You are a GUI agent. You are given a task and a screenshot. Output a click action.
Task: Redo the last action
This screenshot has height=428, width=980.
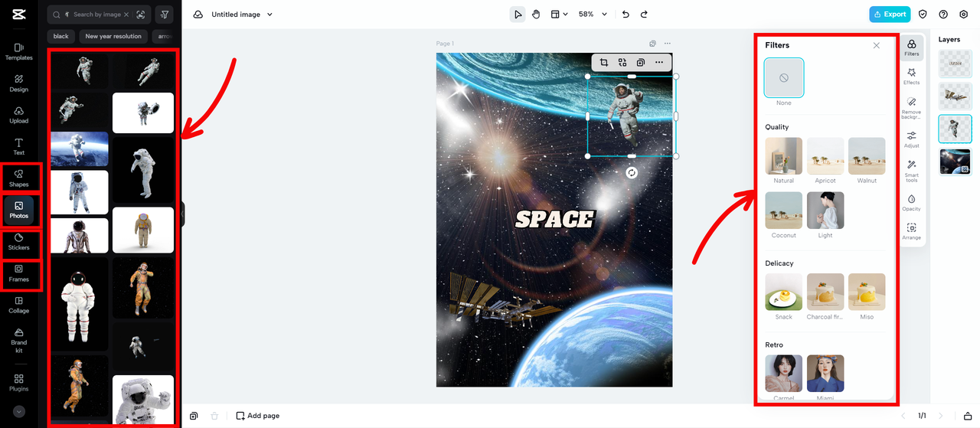(x=644, y=14)
